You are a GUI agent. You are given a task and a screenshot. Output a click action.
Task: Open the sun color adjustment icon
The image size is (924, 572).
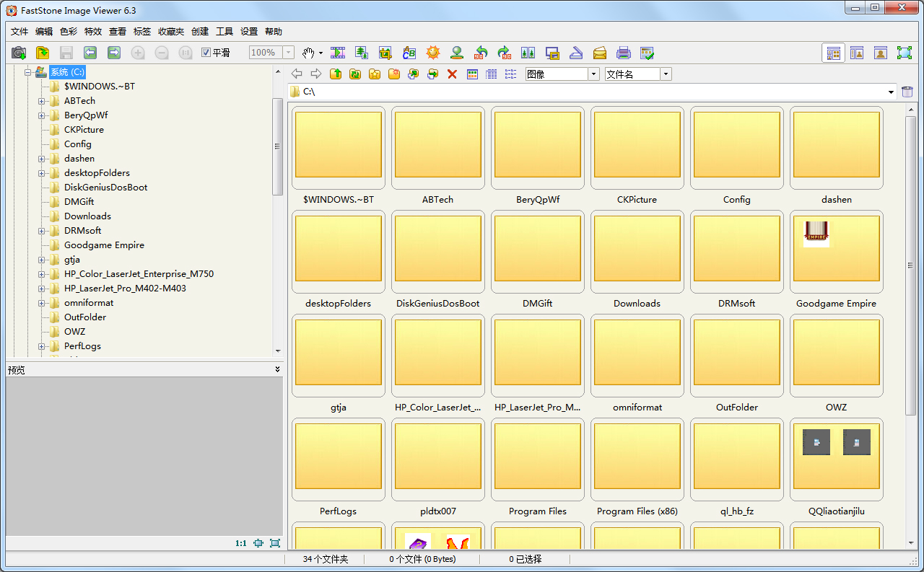click(433, 53)
